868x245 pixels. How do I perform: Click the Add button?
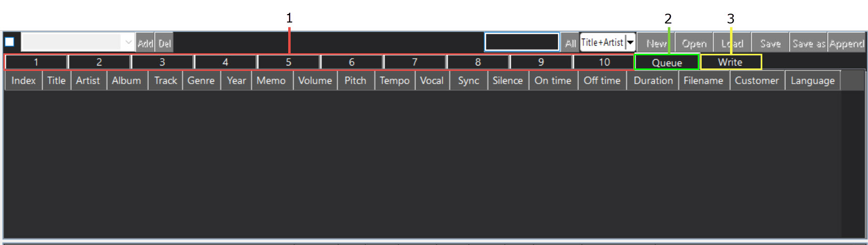tap(145, 44)
